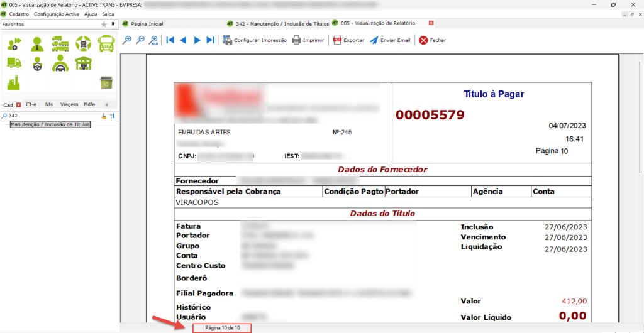The image size is (644, 333).
Task: Switch to 342 - Manutenção / Inclusão de Títulos tab
Action: [x=279, y=24]
